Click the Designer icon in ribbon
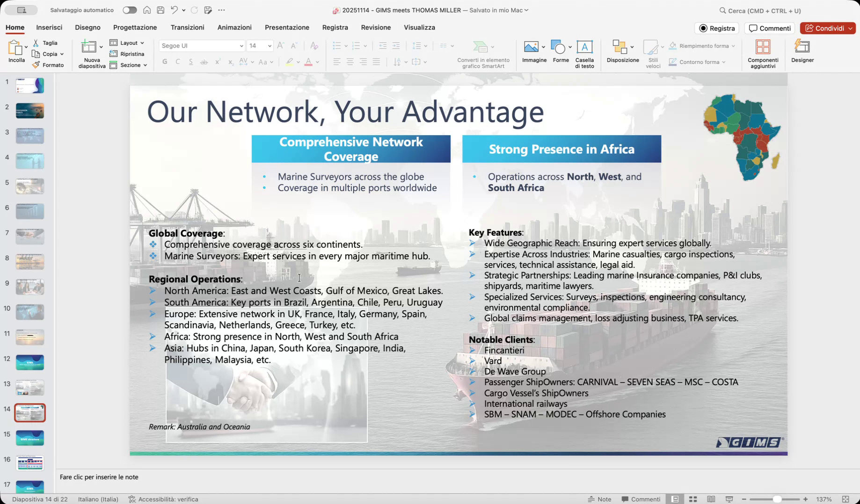 coord(802,47)
